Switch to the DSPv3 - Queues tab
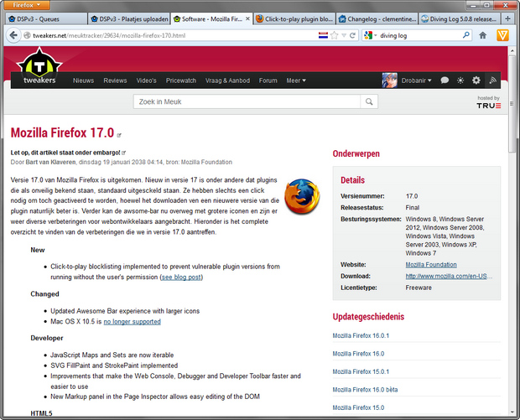 click(46, 19)
